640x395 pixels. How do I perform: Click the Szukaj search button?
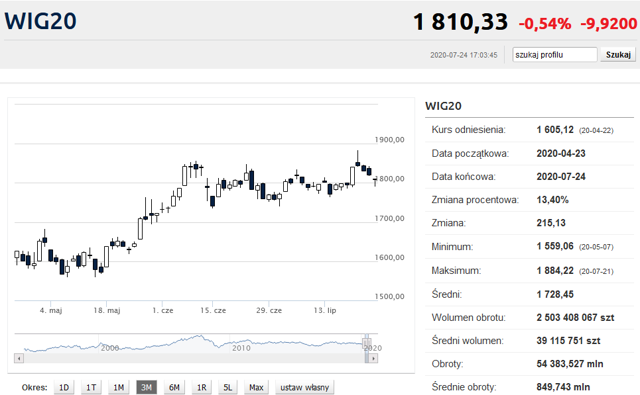(x=618, y=55)
